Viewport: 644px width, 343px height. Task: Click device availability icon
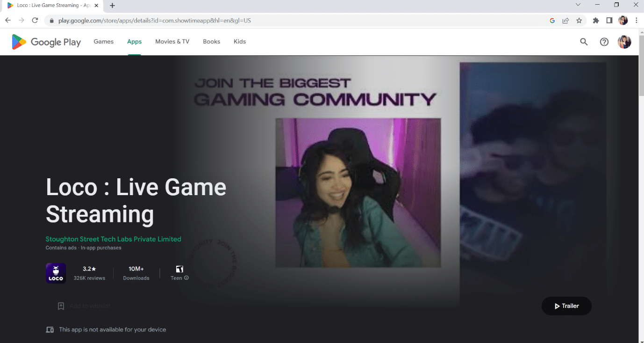[x=50, y=330]
